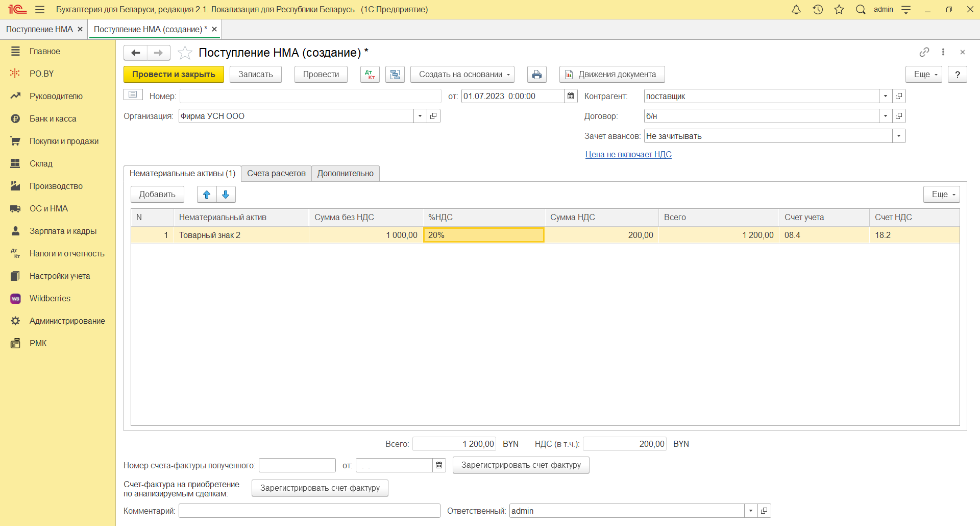980x526 pixels.
Task: Add the document to favorites with star
Action: [185, 53]
